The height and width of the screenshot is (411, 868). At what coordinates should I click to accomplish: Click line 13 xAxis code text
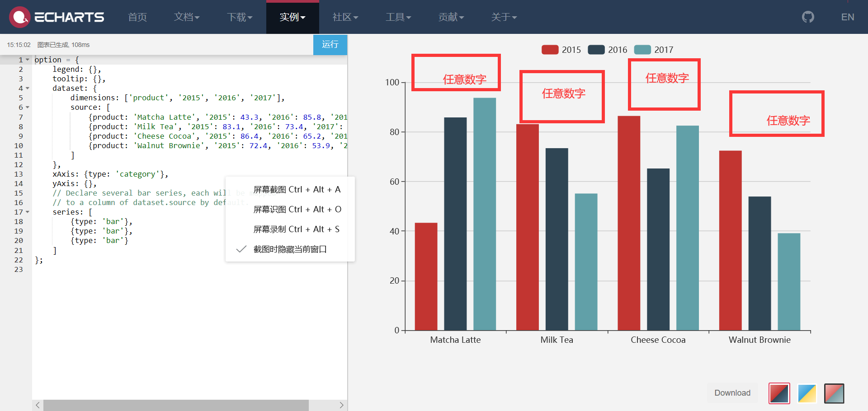pos(110,174)
